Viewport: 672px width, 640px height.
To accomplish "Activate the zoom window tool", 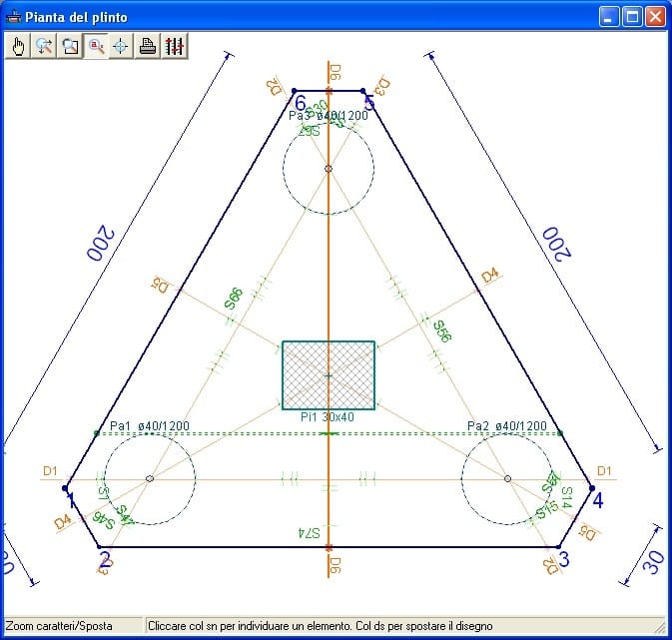I will point(70,46).
